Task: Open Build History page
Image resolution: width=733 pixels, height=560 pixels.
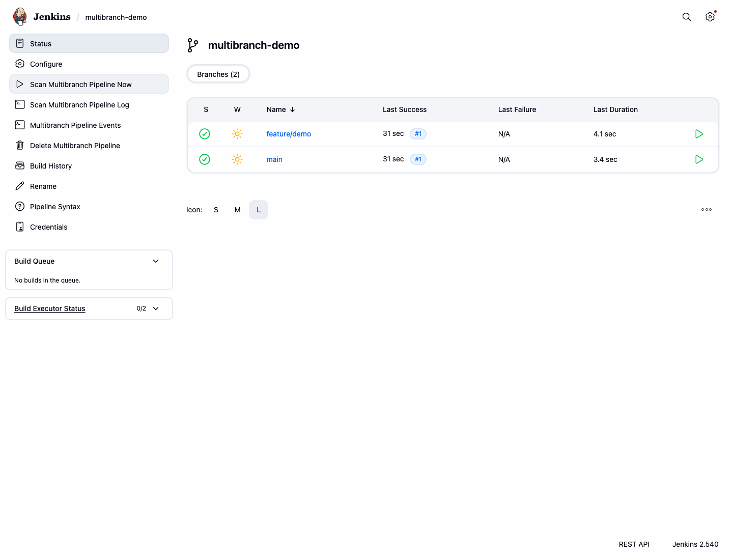Action: (89, 165)
